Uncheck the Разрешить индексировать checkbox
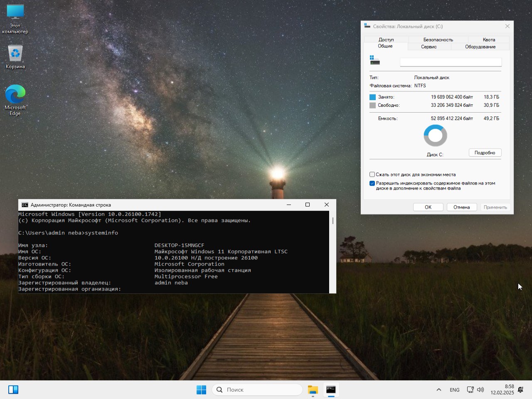Image resolution: width=532 pixels, height=399 pixels. (x=372, y=183)
